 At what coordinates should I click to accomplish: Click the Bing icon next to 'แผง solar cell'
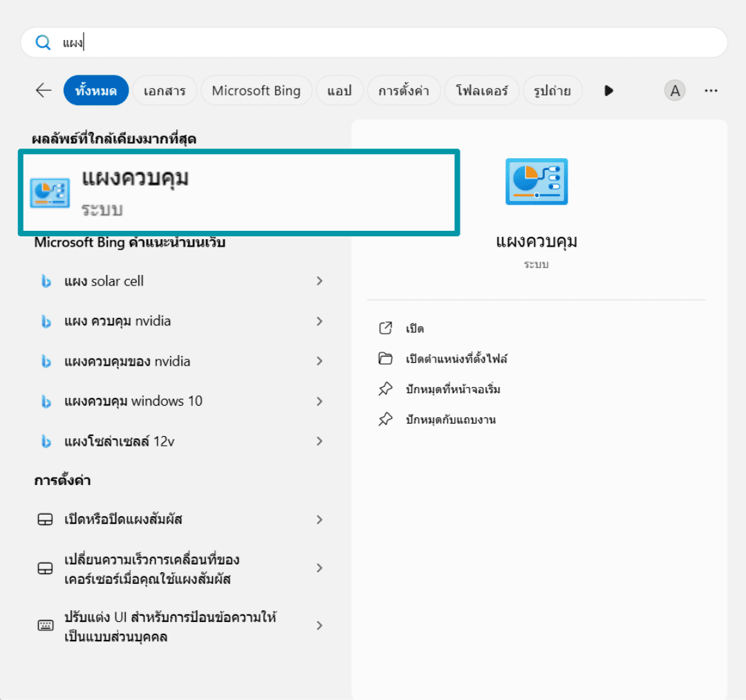pos(46,281)
